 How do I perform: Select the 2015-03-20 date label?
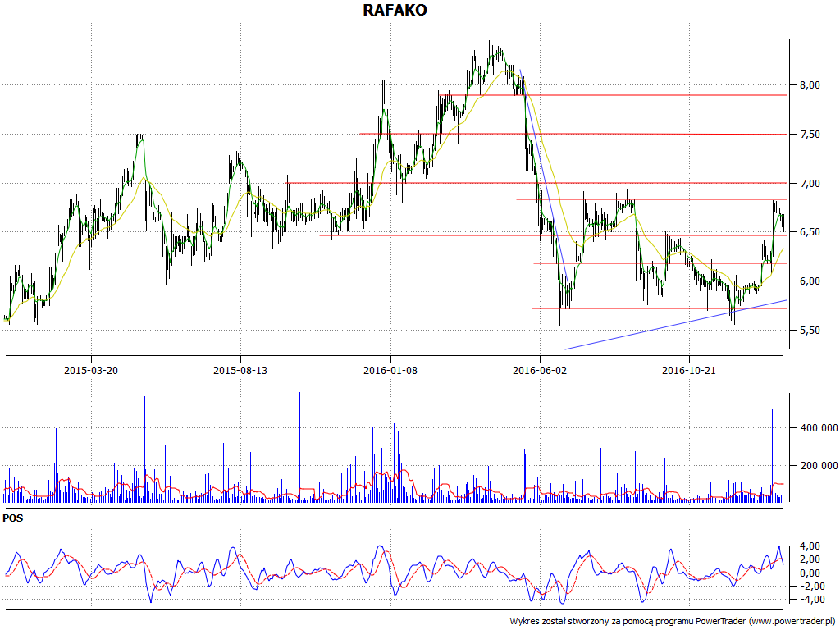[x=91, y=370]
